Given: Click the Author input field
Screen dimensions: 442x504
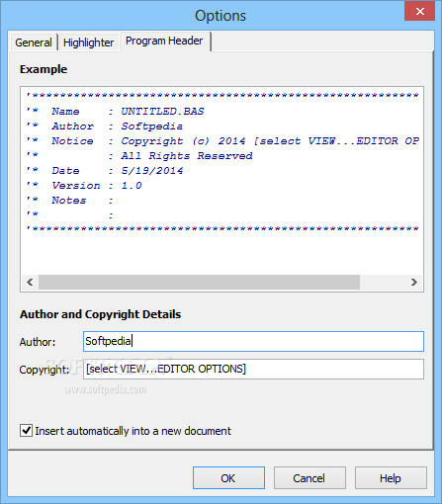Looking at the screenshot, I should (x=253, y=341).
